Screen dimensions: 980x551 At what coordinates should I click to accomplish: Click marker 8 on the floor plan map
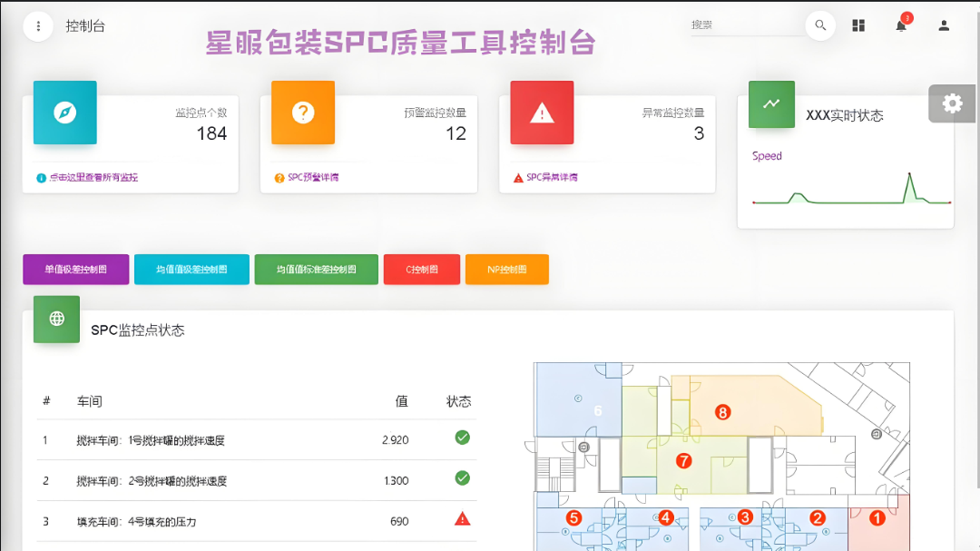[721, 411]
